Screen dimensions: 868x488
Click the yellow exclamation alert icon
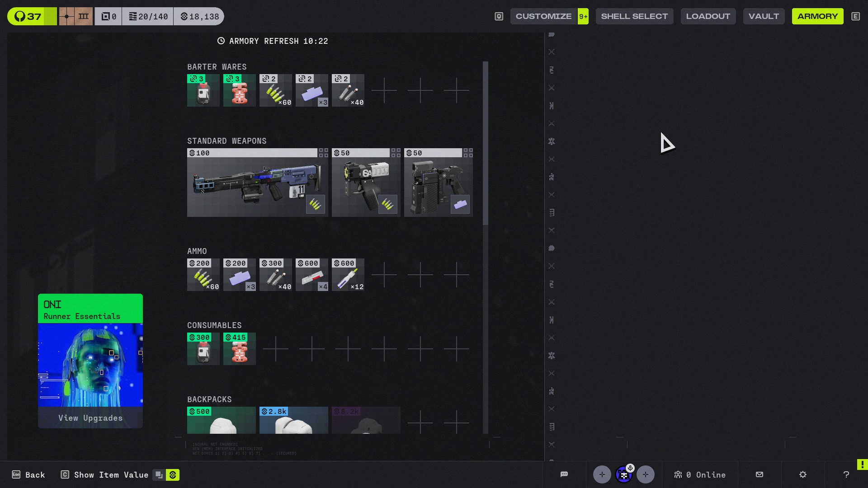862,465
